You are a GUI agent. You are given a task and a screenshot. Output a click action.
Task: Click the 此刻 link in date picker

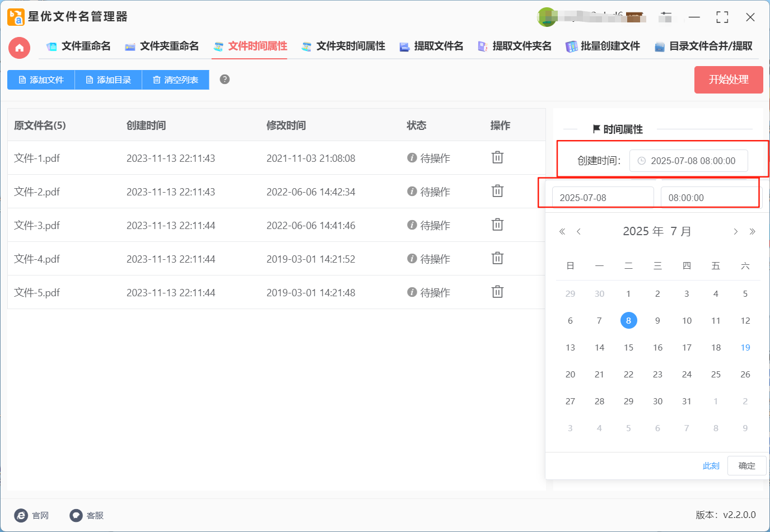coord(711,466)
